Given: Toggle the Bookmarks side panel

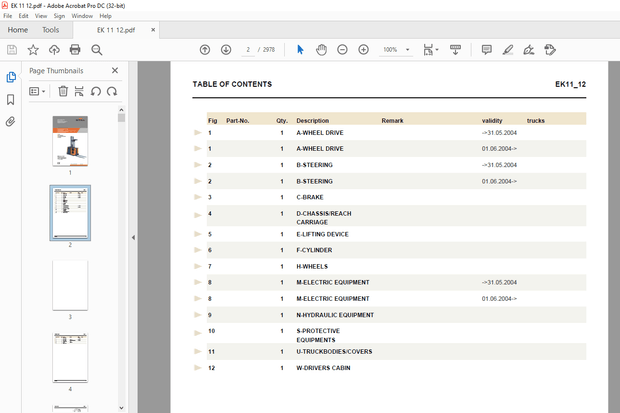Looking at the screenshot, I should point(11,99).
